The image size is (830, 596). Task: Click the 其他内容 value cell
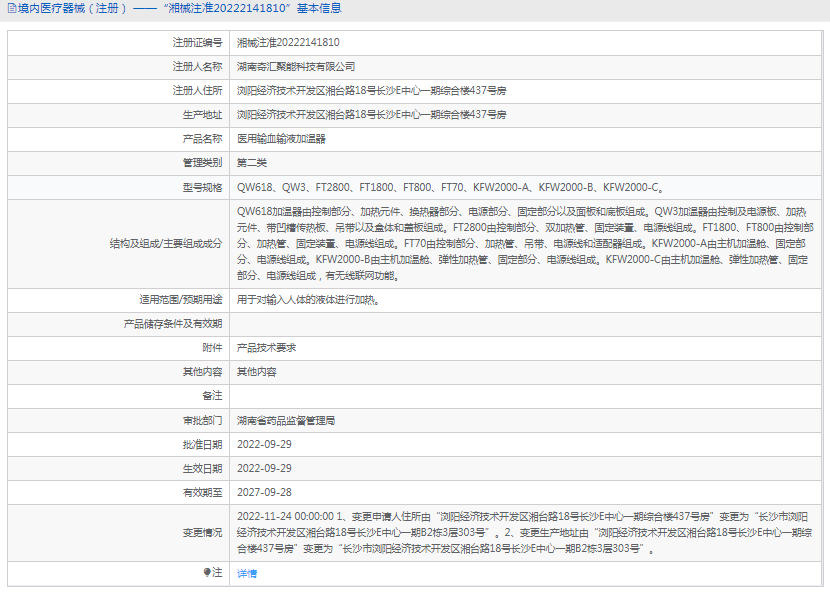pos(257,372)
